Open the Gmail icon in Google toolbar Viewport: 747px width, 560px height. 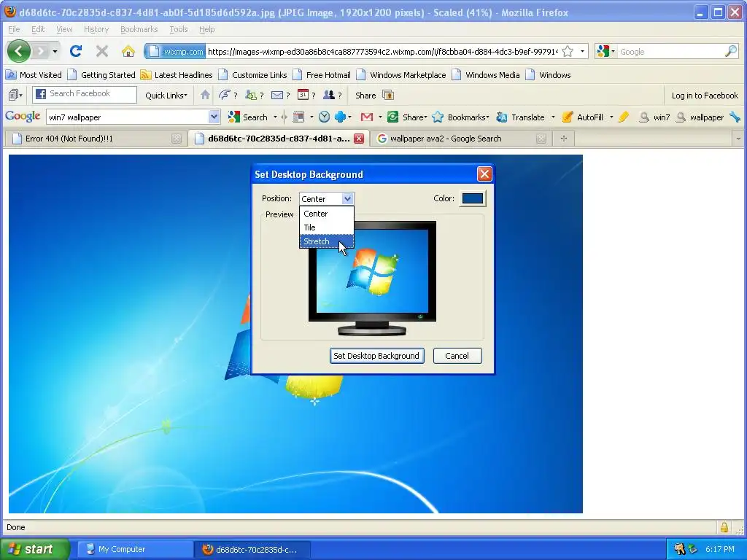coord(366,117)
